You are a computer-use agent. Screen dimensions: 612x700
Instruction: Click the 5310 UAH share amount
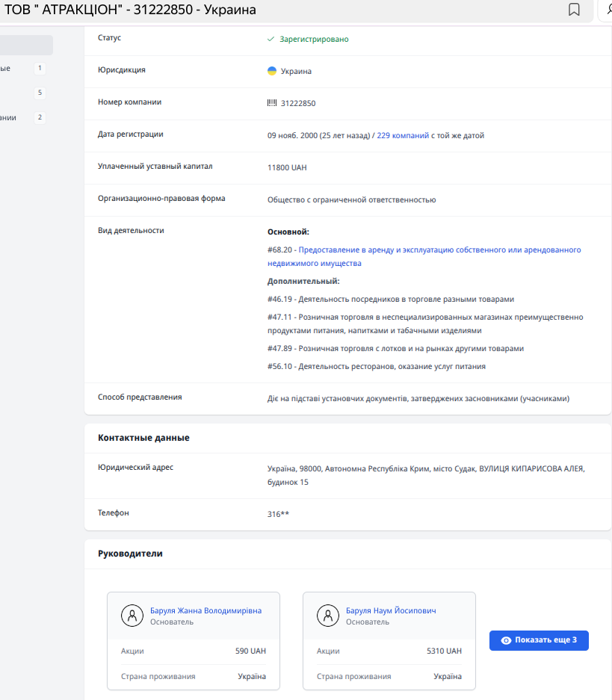coord(444,651)
